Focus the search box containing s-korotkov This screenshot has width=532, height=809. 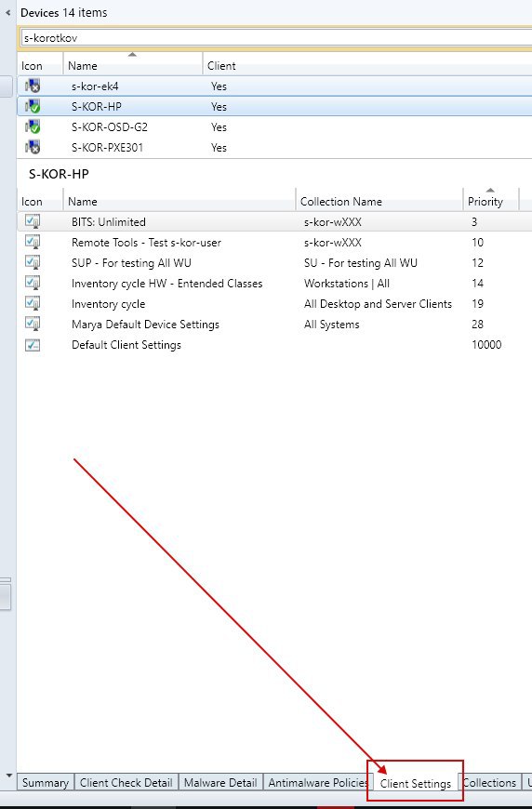pos(276,38)
